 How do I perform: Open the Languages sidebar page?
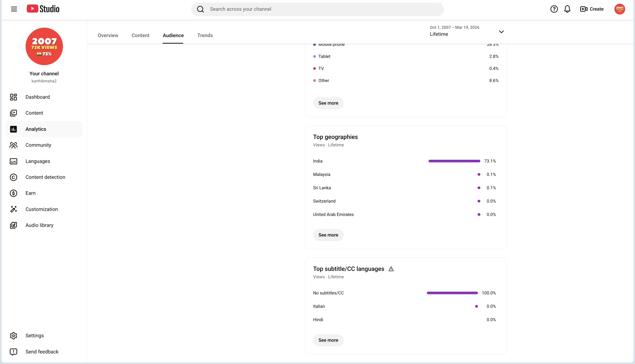44,161
